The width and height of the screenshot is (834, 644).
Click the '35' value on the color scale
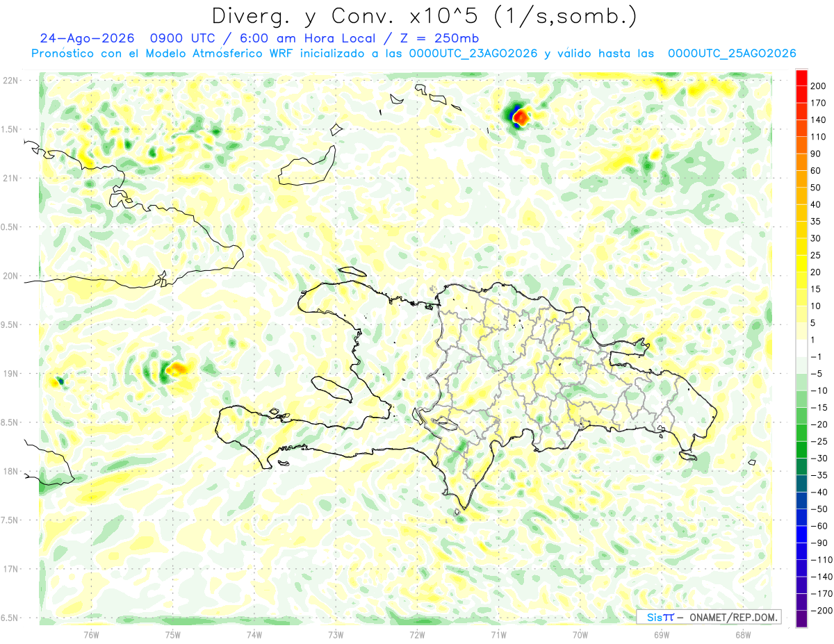pyautogui.click(x=816, y=222)
